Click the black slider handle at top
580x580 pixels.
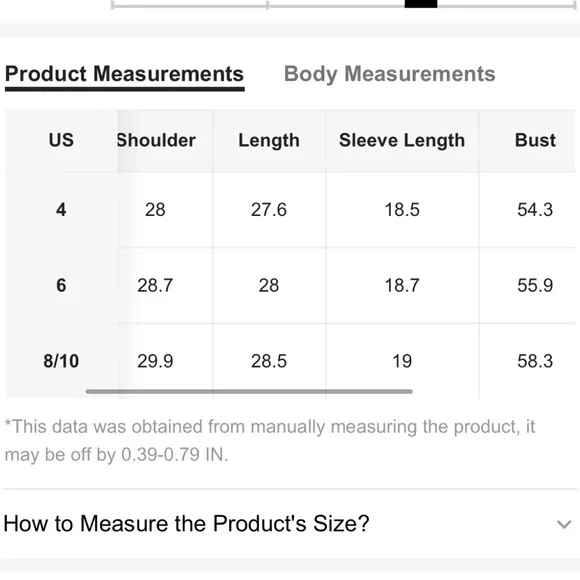pyautogui.click(x=421, y=4)
